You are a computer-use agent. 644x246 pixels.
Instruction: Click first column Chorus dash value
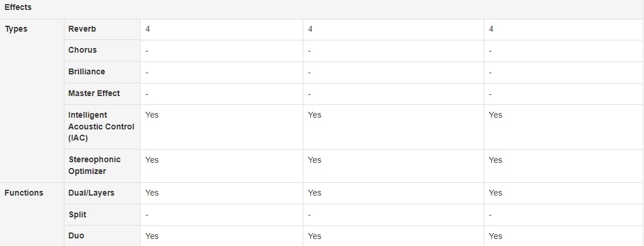pos(146,51)
